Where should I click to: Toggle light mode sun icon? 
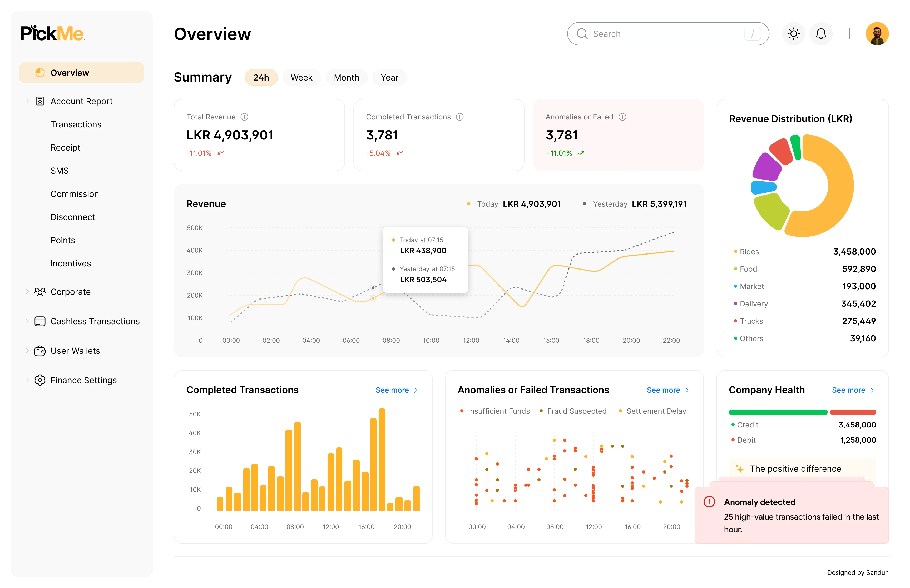793,34
